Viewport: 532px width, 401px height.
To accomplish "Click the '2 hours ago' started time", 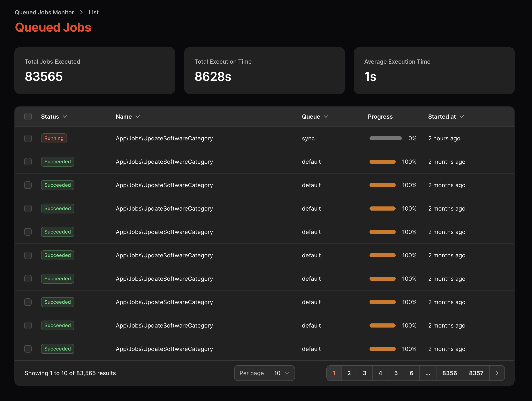I will pos(444,138).
